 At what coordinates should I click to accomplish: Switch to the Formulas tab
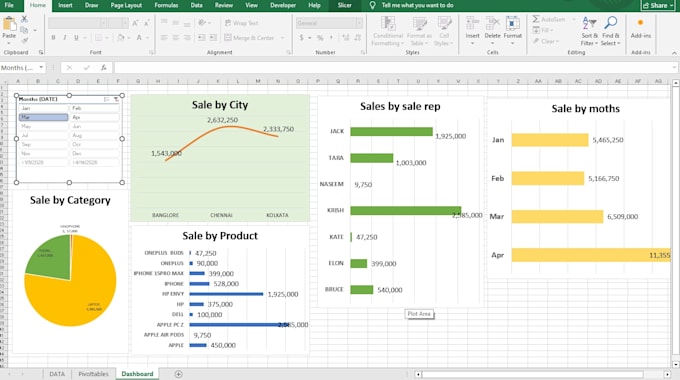pos(166,5)
